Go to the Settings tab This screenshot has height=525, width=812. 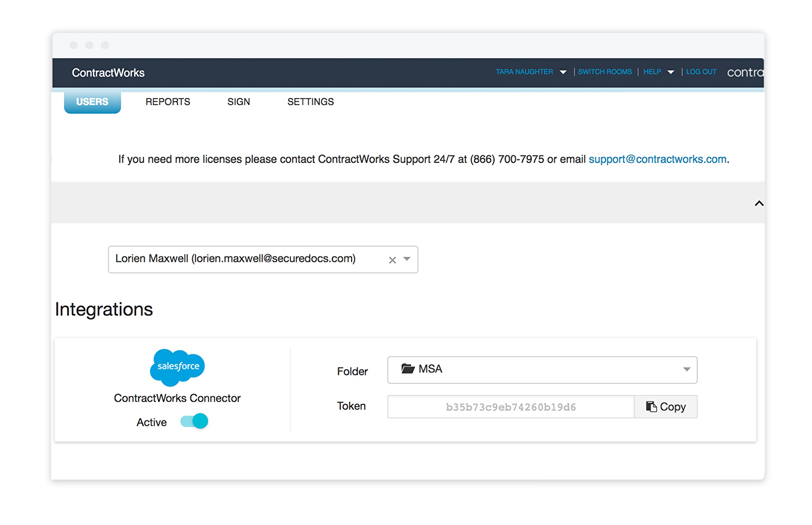point(311,102)
